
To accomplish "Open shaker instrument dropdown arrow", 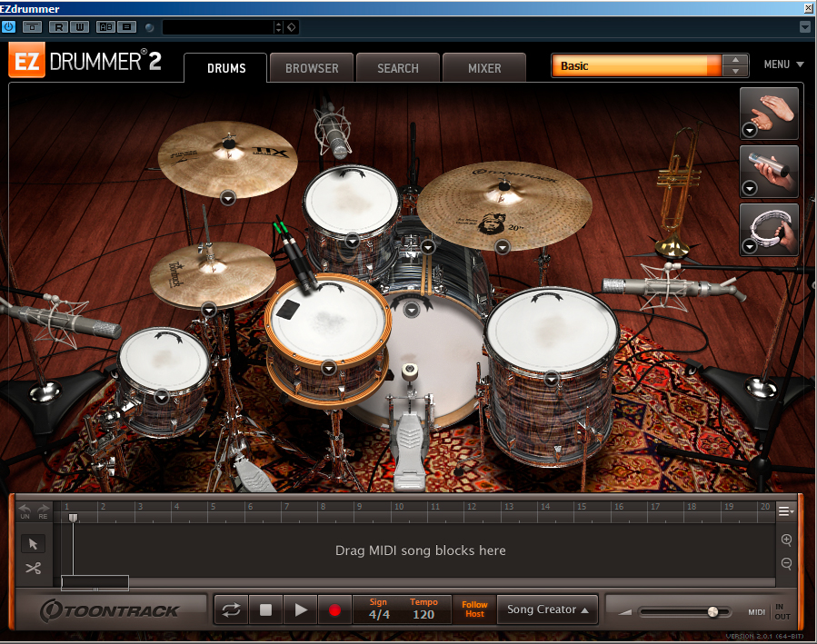I will pyautogui.click(x=750, y=188).
